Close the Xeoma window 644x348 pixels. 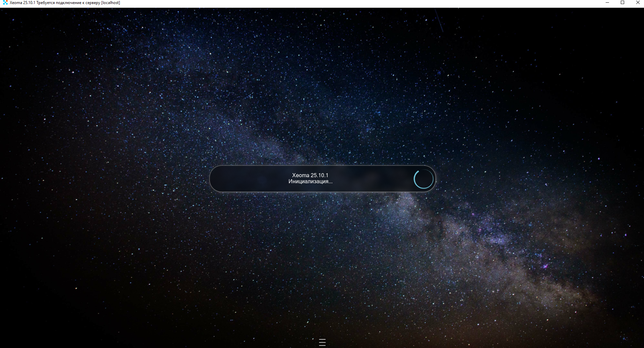638,3
